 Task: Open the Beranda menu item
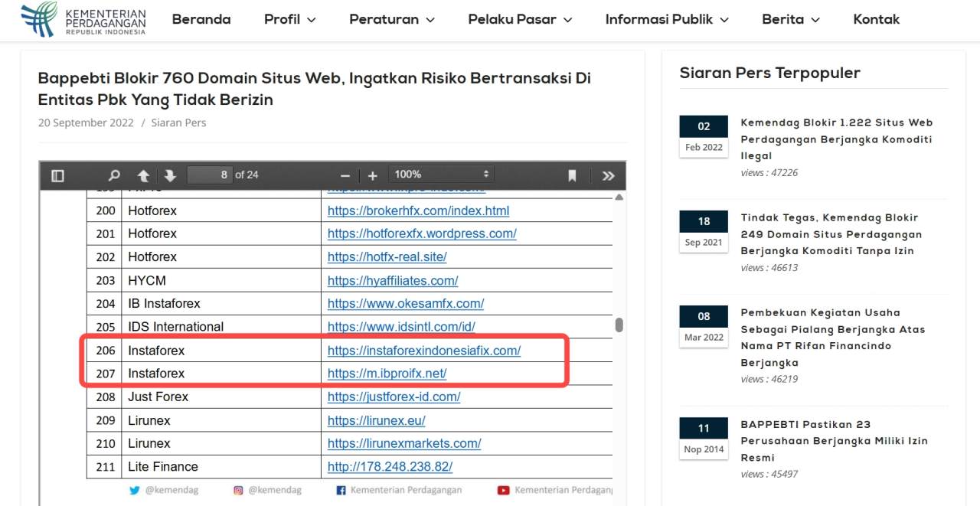coord(201,20)
